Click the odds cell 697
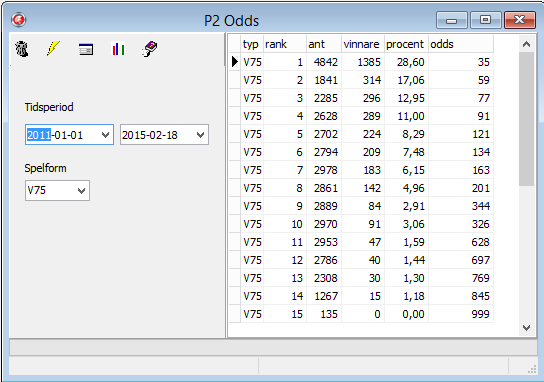This screenshot has height=382, width=544. (461, 260)
